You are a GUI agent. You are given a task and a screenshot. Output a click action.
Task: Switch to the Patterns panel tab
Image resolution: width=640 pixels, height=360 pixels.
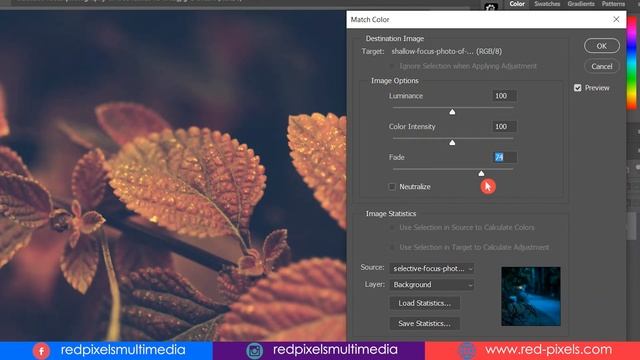click(x=613, y=4)
